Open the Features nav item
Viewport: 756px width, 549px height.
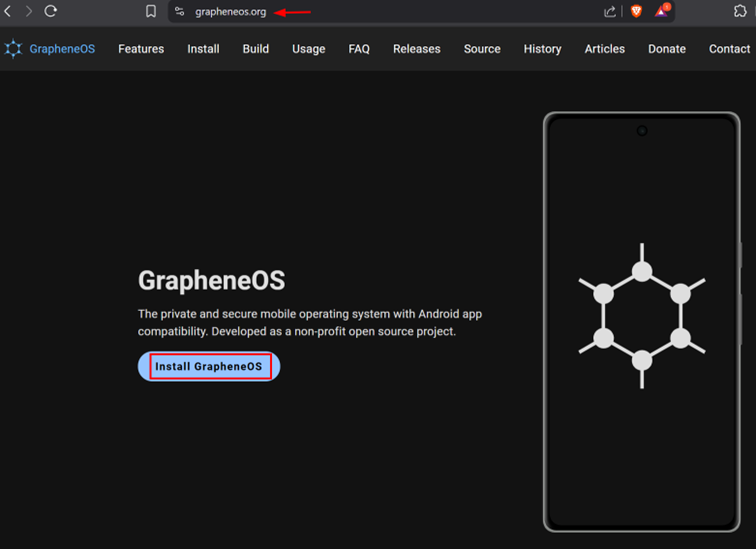coord(141,49)
